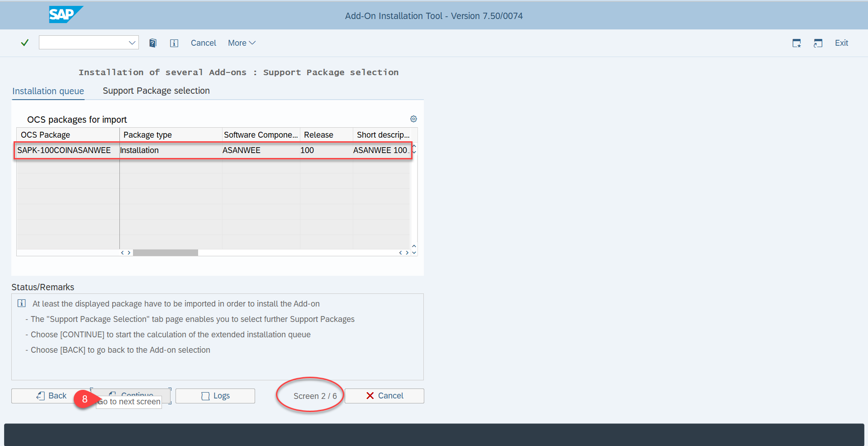Screen dimensions: 868x446
Task: Click Cancel in the top toolbar
Action: (204, 43)
